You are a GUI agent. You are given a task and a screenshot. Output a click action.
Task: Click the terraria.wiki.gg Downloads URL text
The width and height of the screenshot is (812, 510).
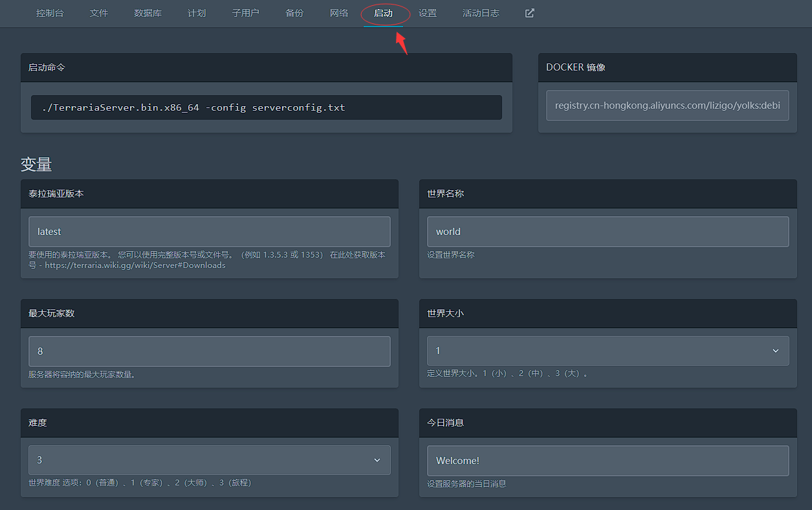135,265
